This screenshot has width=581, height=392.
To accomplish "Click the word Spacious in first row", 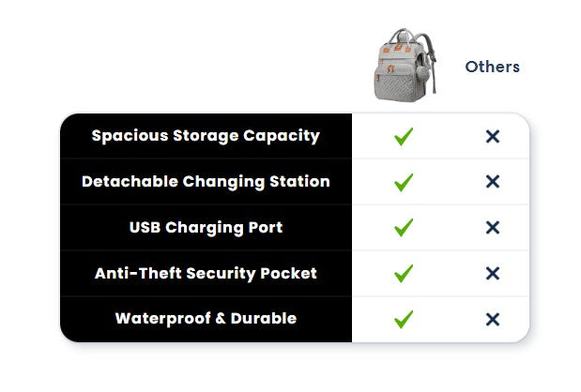I will coord(130,136).
